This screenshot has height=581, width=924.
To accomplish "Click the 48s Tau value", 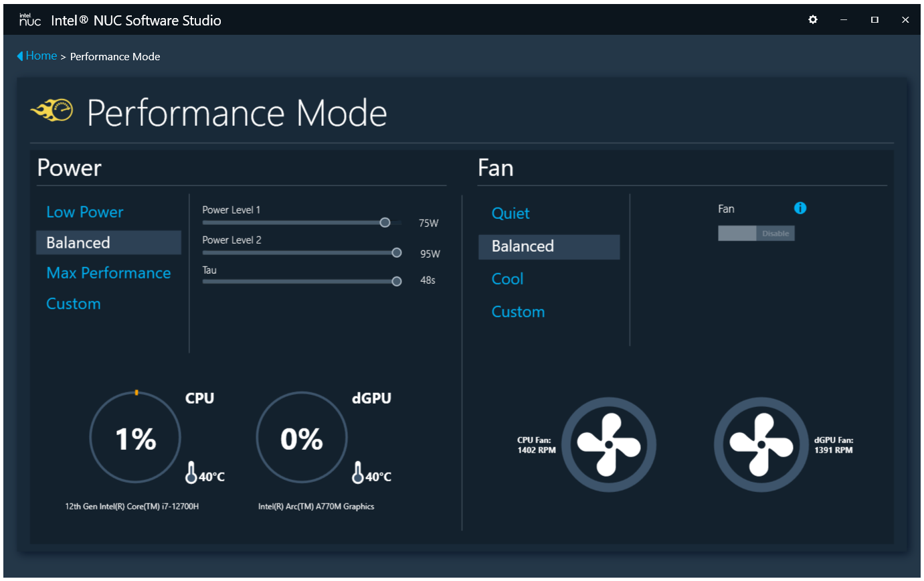I will (428, 280).
